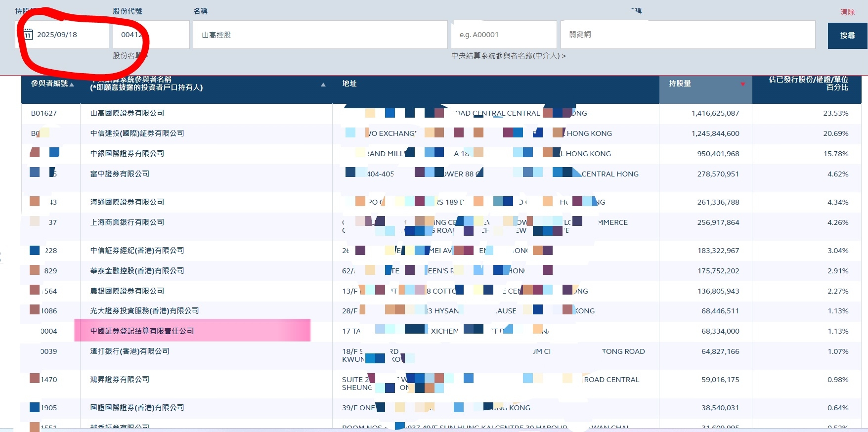Click the 地址 column header
The width and height of the screenshot is (868, 432).
click(x=349, y=84)
